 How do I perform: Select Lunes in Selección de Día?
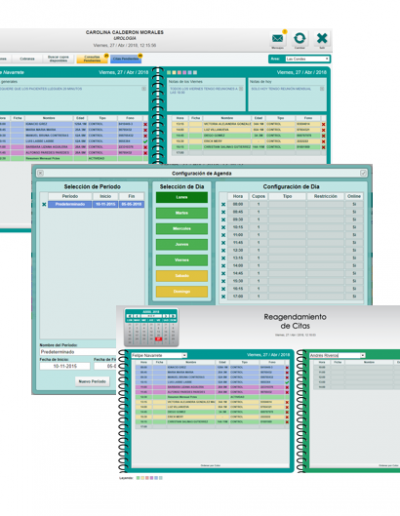click(x=182, y=197)
